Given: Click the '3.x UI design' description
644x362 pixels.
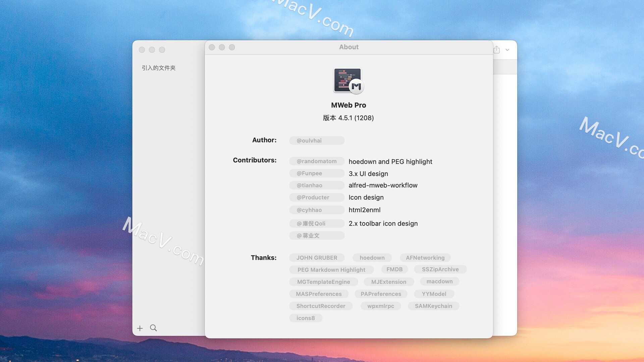Looking at the screenshot, I should pyautogui.click(x=368, y=174).
